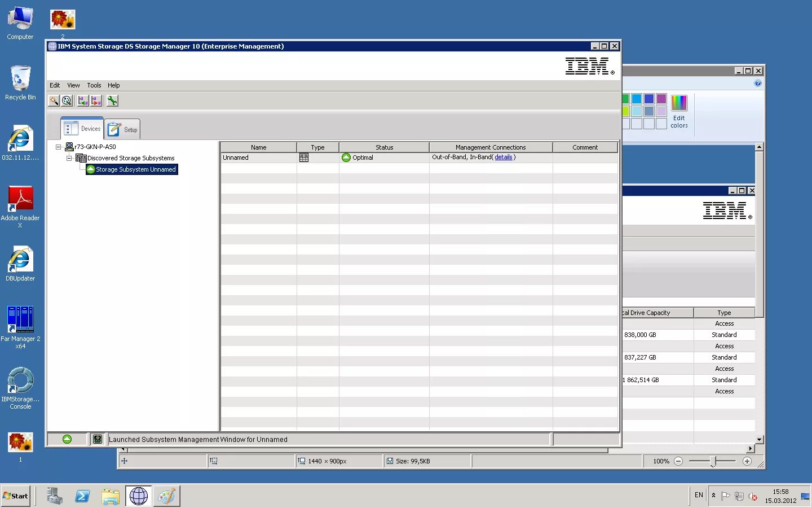This screenshot has width=812, height=508.
Task: Open the Server Manager taskbar icon
Action: (54, 496)
